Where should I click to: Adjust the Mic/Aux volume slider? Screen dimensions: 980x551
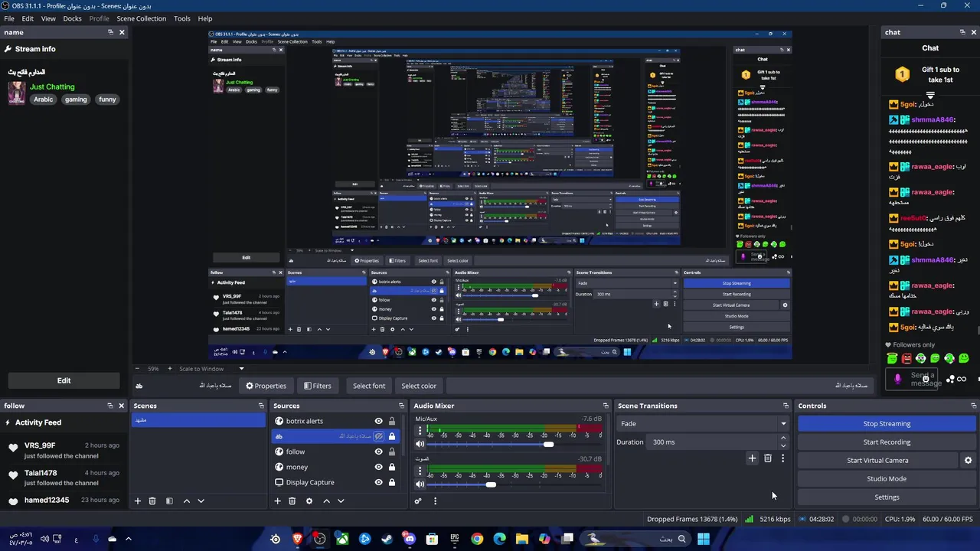click(x=548, y=445)
